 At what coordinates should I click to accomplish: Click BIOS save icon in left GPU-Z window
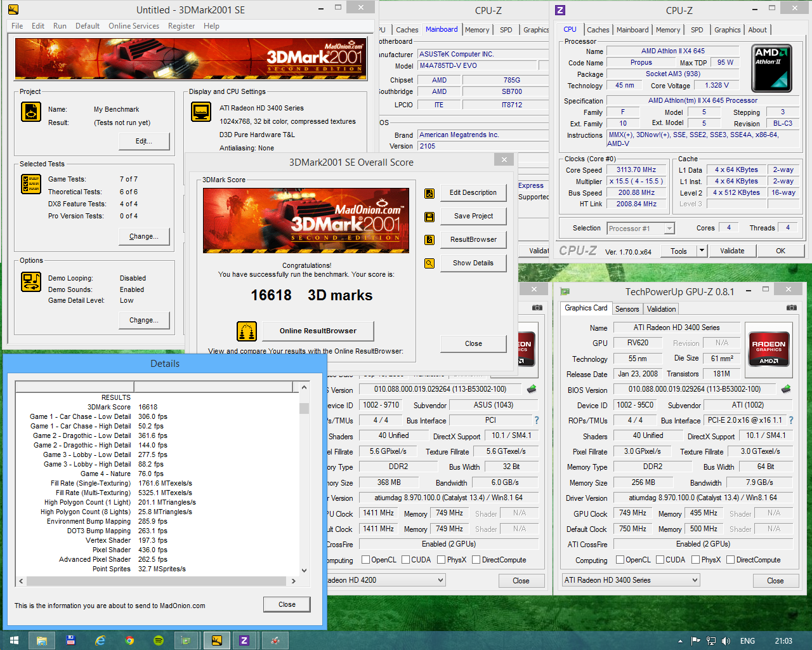(532, 388)
